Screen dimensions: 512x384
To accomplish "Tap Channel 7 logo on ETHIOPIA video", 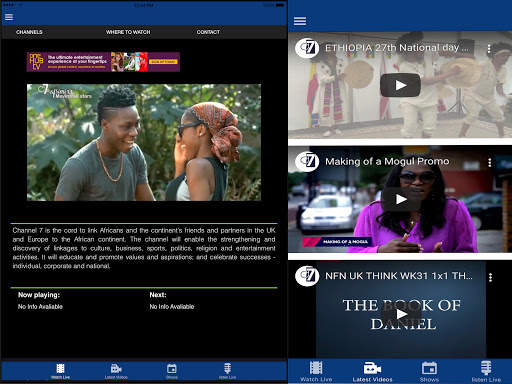I will click(x=307, y=48).
